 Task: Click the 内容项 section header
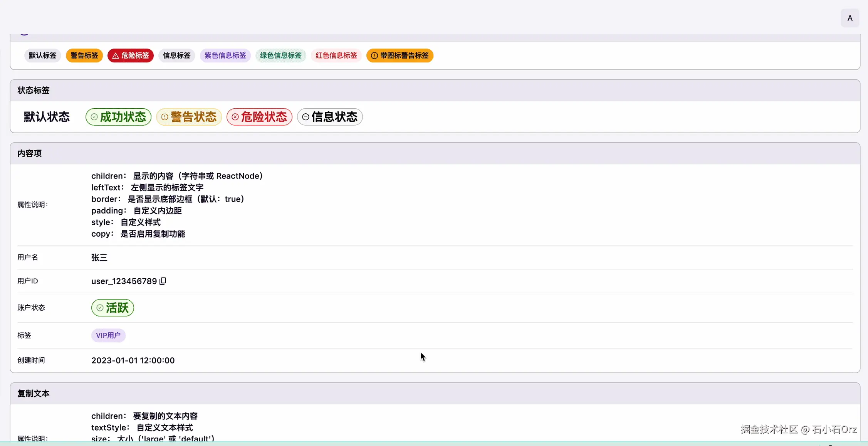click(29, 153)
